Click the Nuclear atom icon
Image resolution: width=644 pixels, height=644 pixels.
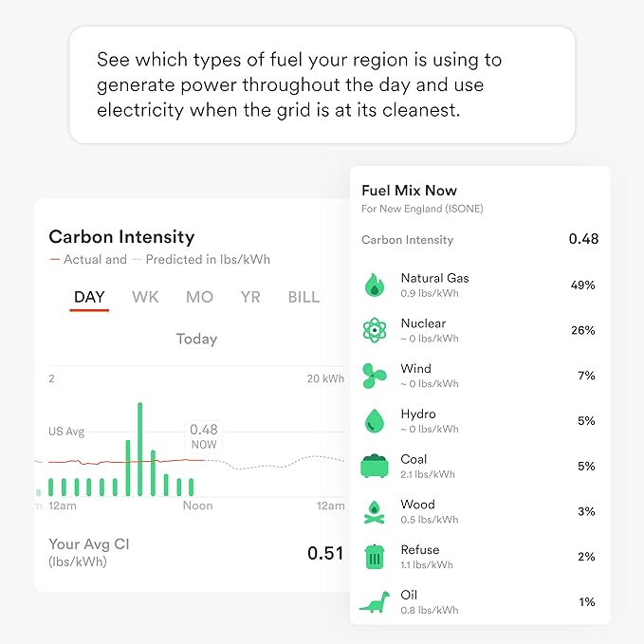(374, 330)
